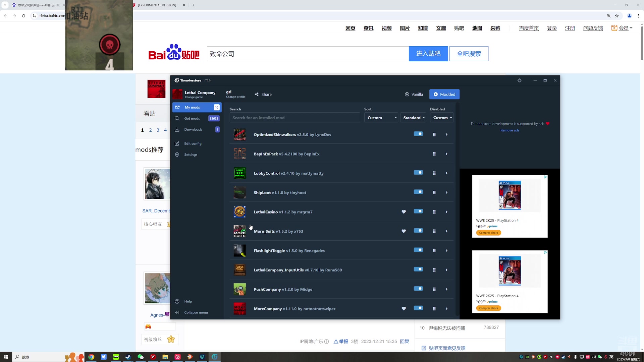Click the Baidu Tieba search box
The height and width of the screenshot is (362, 644).
click(x=308, y=54)
